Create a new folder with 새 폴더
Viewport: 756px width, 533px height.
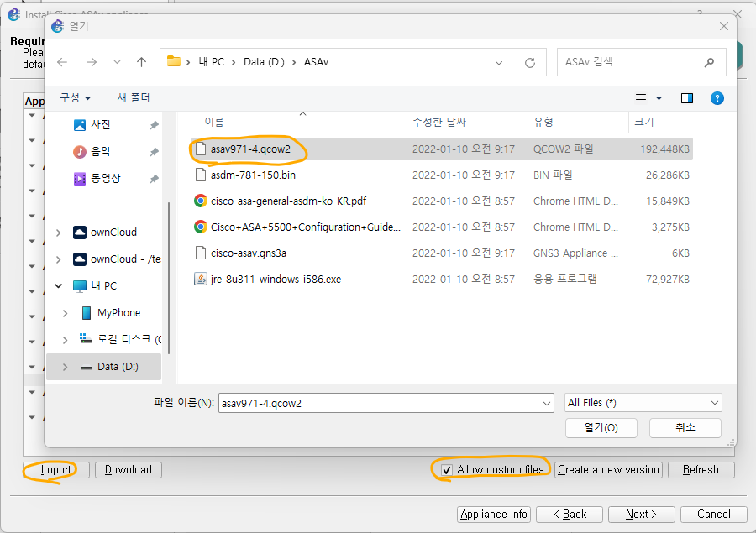[x=134, y=98]
